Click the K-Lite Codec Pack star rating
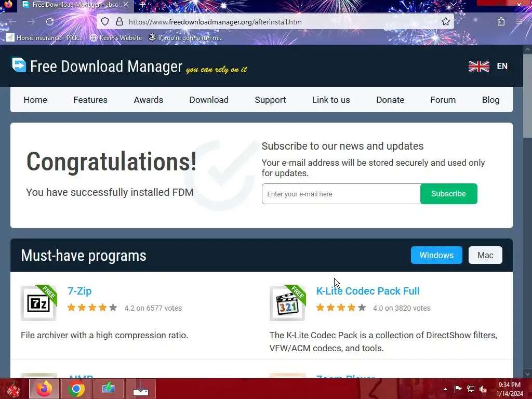 (x=341, y=308)
